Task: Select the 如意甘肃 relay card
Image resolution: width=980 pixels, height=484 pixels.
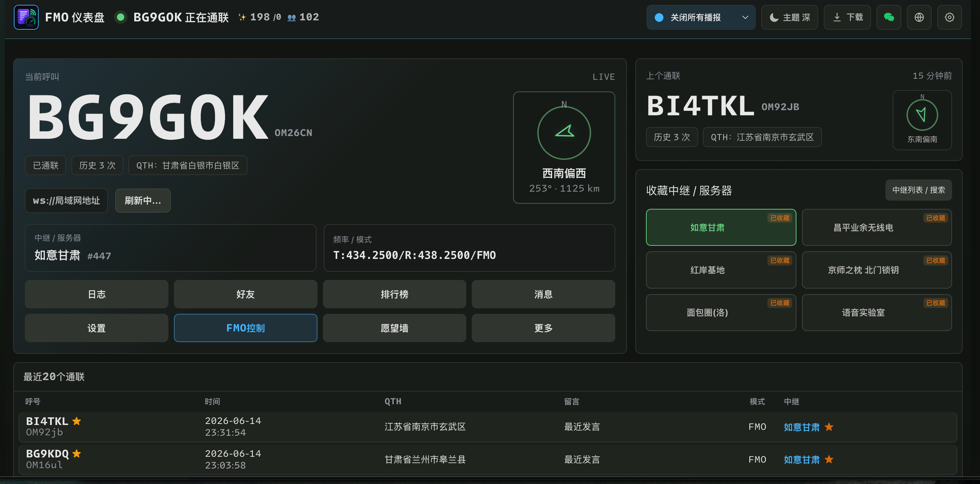Action: pos(721,227)
